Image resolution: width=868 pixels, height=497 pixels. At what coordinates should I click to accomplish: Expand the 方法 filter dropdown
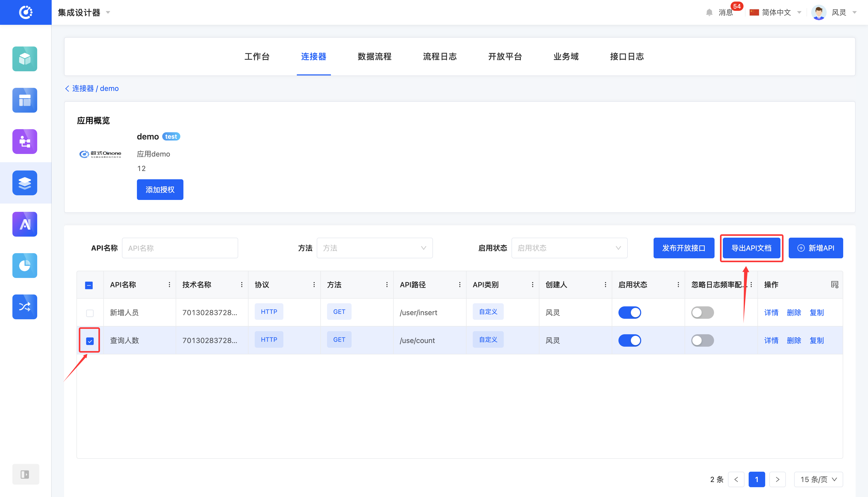click(374, 248)
